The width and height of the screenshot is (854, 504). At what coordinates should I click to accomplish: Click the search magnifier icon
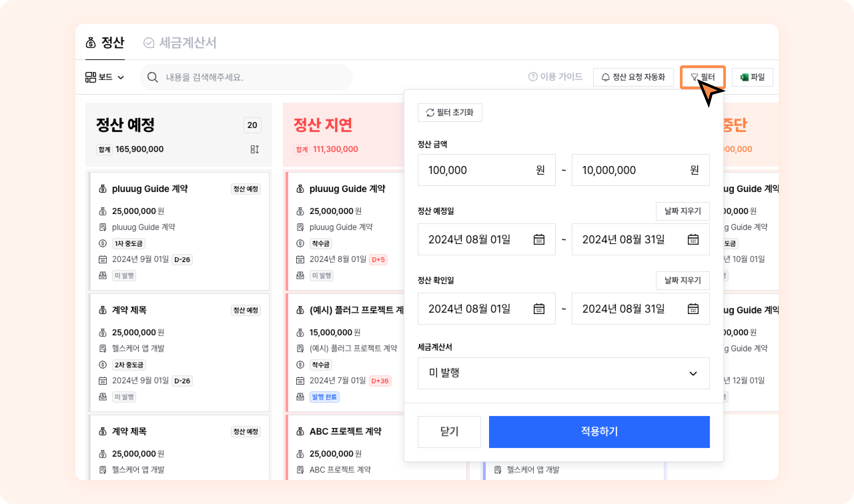152,77
